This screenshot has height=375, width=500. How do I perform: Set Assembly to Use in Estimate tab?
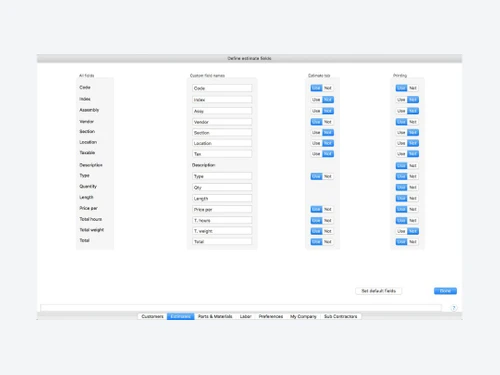click(x=316, y=111)
